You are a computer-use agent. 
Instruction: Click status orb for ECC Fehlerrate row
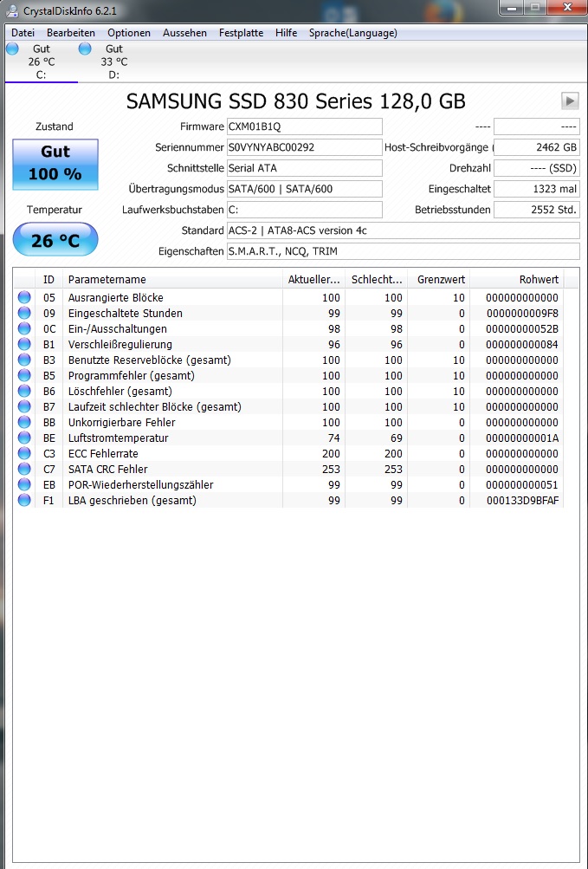coord(24,453)
